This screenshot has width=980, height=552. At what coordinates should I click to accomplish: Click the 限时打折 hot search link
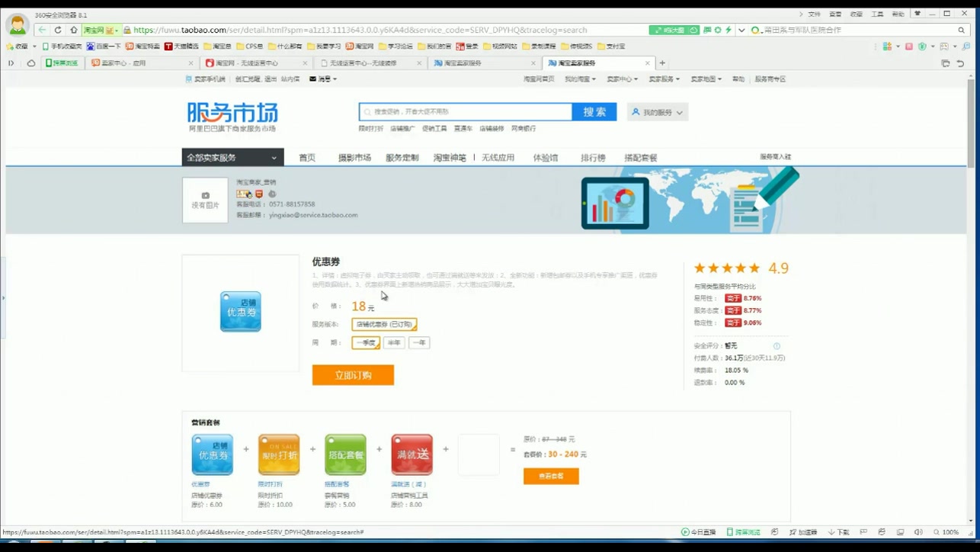point(371,129)
